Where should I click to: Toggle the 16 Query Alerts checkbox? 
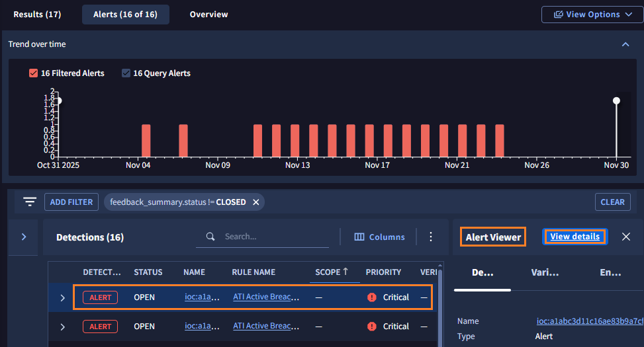pos(126,73)
